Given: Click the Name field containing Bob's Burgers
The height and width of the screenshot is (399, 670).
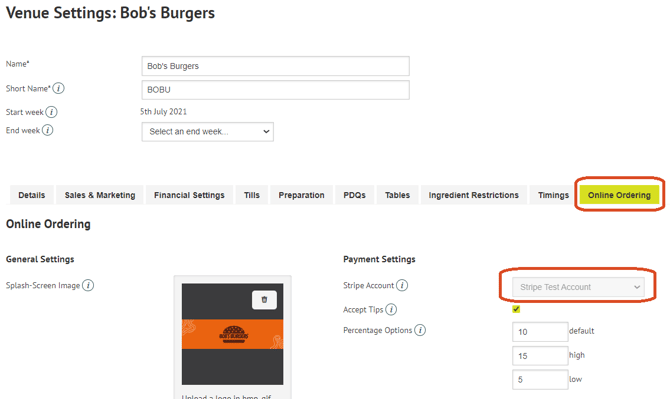Looking at the screenshot, I should click(x=276, y=66).
